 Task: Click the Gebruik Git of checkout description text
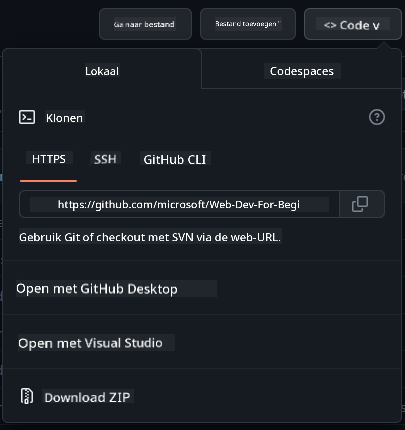(x=150, y=237)
